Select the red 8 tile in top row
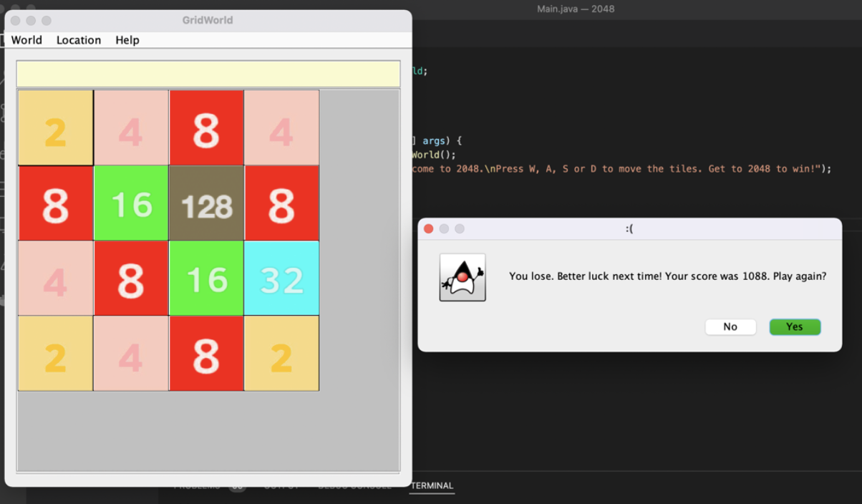Image resolution: width=862 pixels, height=504 pixels. pos(206,127)
